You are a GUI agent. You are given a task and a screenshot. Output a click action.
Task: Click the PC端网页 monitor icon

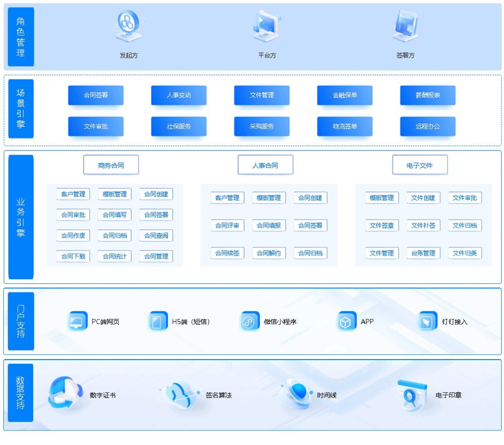[x=77, y=321]
